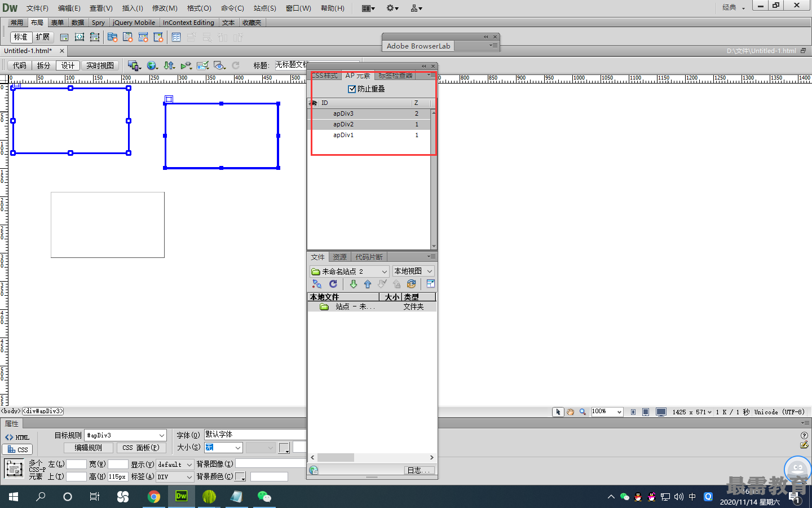Image resolution: width=812 pixels, height=508 pixels.
Task: Switch to the Snippets tab
Action: tap(369, 257)
